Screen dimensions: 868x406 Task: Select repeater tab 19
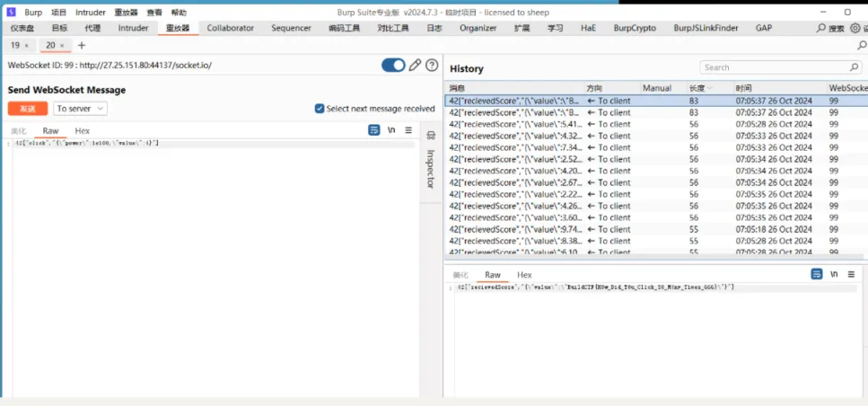(15, 46)
